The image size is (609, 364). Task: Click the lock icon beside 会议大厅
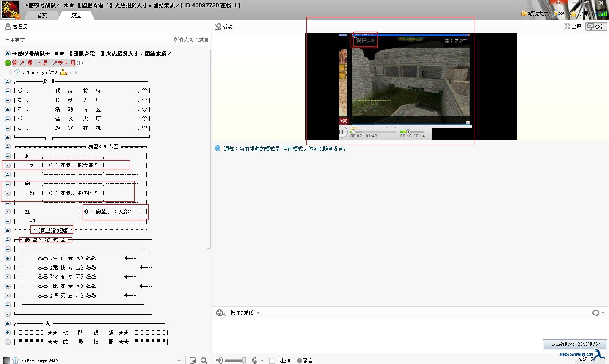pyautogui.click(x=8, y=119)
